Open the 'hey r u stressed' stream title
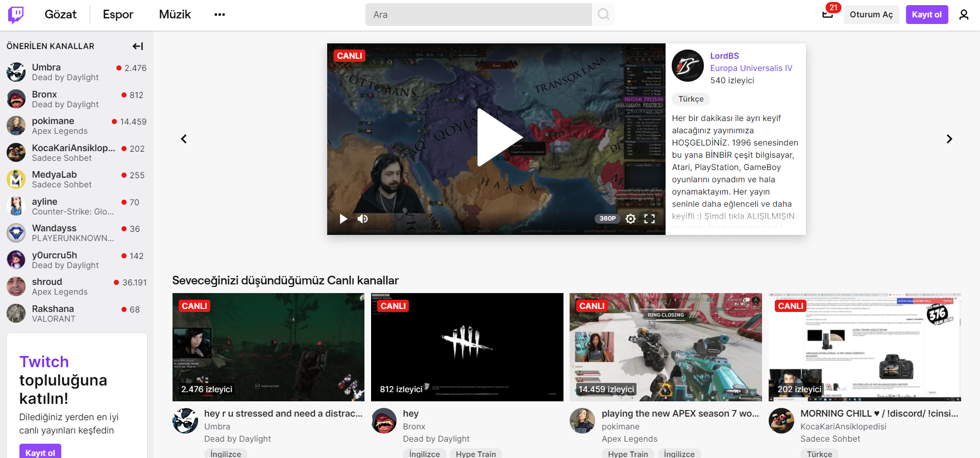Screen dimensions: 980x458 [x=283, y=414]
